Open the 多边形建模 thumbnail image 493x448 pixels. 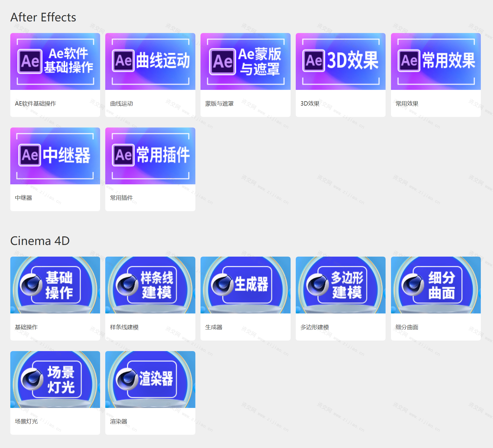[341, 285]
